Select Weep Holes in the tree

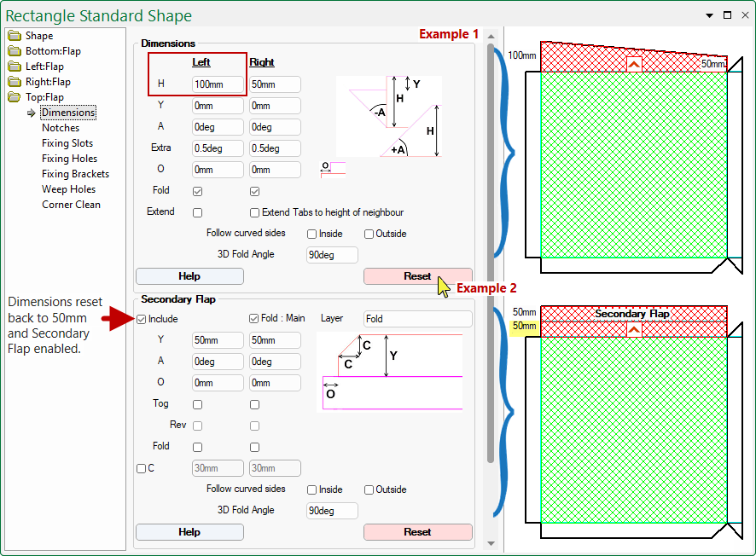(x=68, y=189)
